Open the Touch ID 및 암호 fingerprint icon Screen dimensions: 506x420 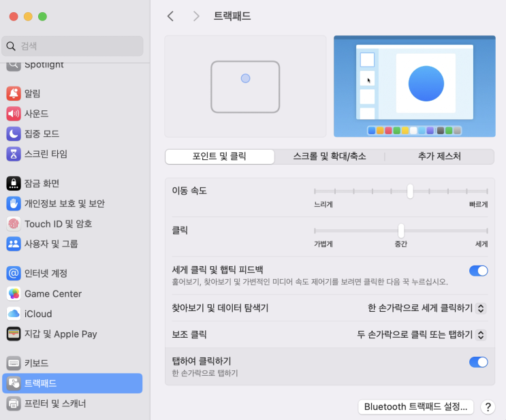point(14,223)
